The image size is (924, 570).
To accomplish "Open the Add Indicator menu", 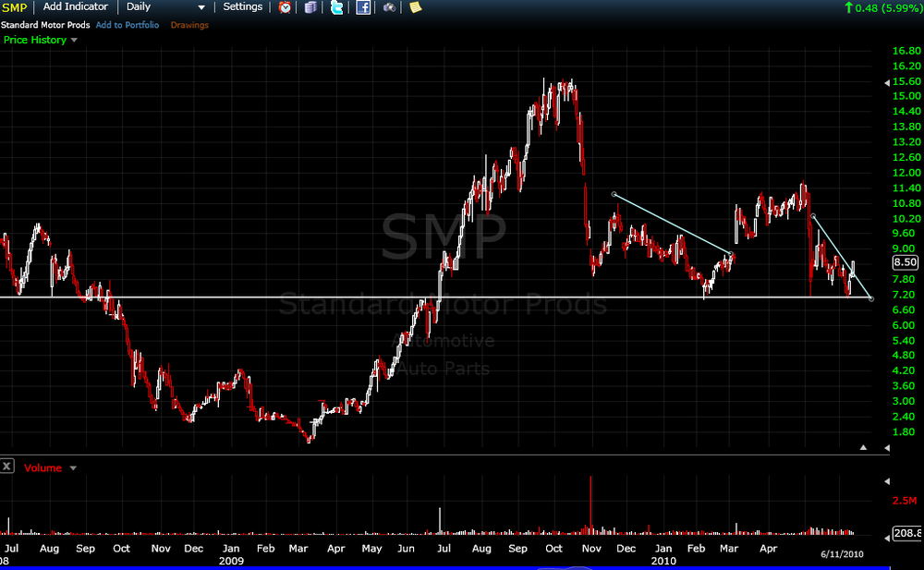I will [76, 6].
